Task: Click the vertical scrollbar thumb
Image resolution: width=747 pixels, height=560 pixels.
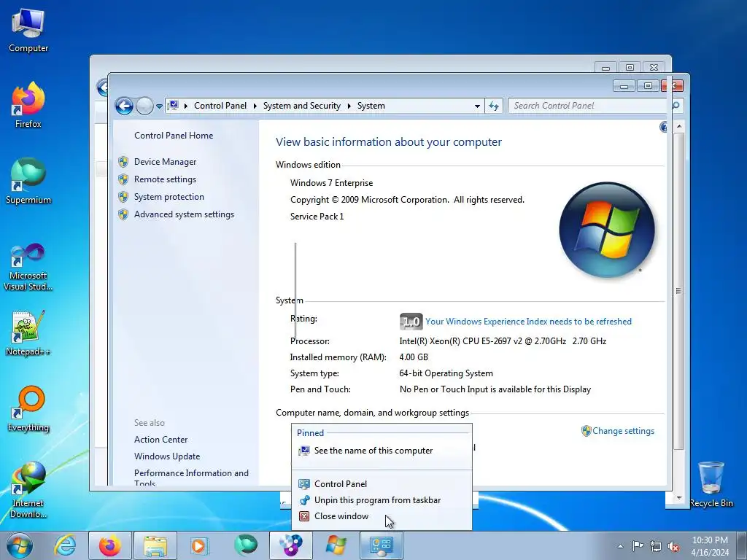Action: (679, 290)
